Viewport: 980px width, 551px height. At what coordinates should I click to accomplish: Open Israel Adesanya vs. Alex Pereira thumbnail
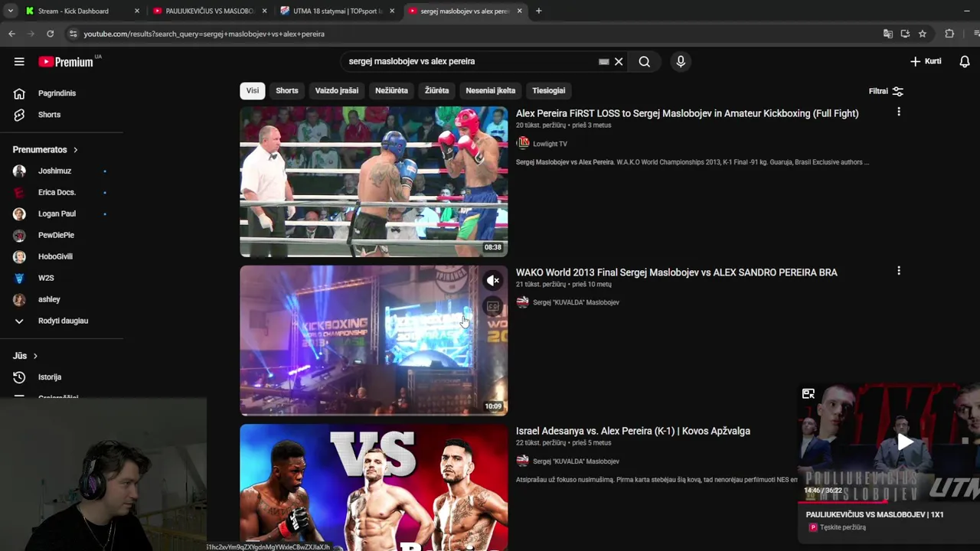pos(374,487)
